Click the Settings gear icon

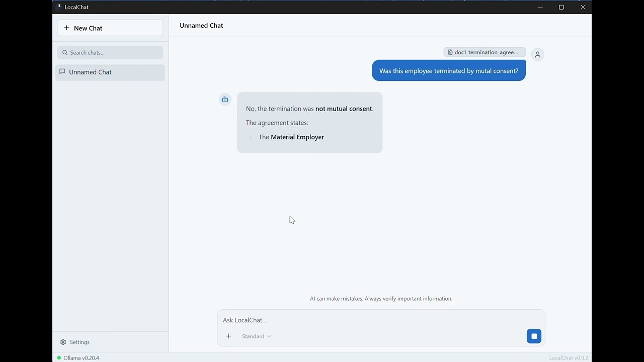[x=63, y=342]
